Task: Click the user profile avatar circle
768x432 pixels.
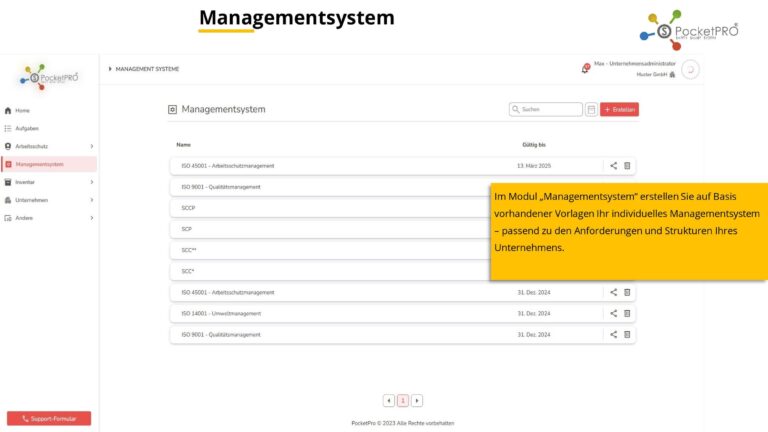Action: pos(690,69)
